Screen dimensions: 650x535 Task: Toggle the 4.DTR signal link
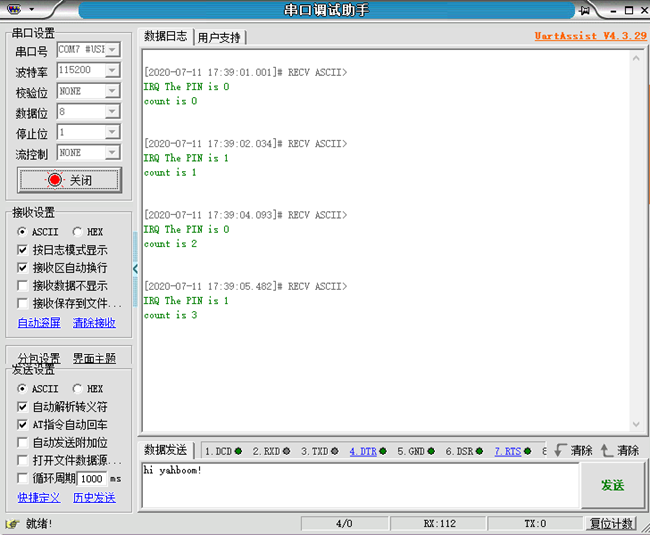pyautogui.click(x=363, y=451)
